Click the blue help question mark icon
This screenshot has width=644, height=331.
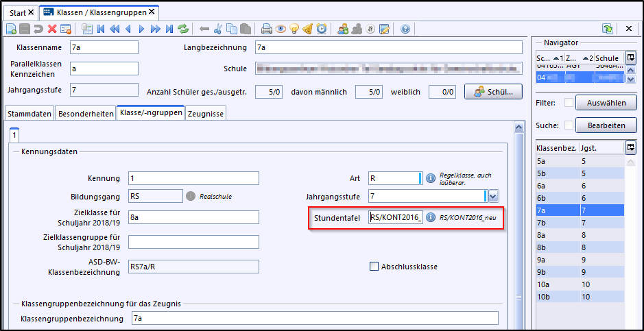pos(405,29)
